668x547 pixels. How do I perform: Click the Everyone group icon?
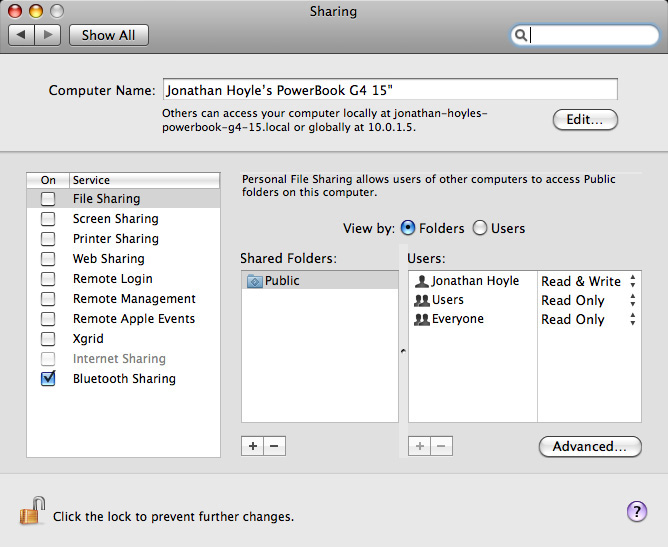pos(422,319)
